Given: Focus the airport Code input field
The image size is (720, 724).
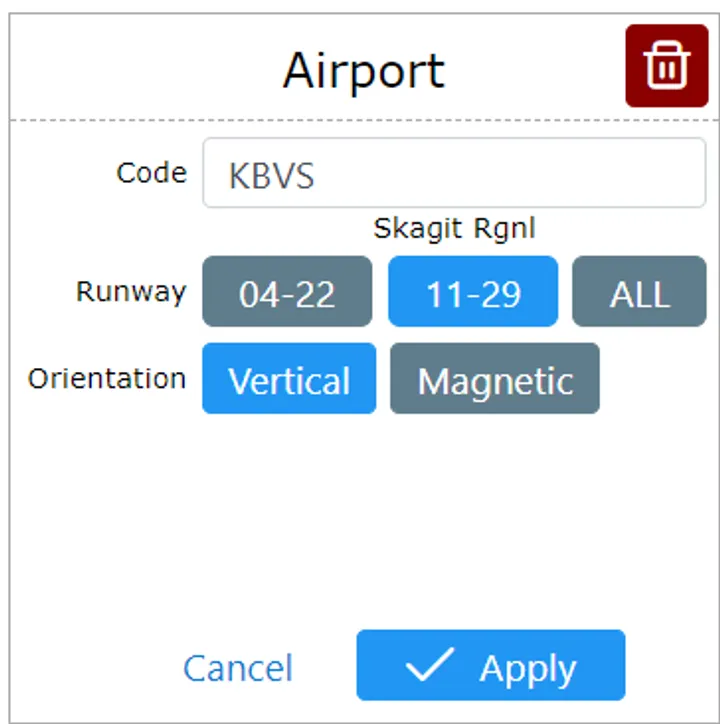Looking at the screenshot, I should [500, 173].
